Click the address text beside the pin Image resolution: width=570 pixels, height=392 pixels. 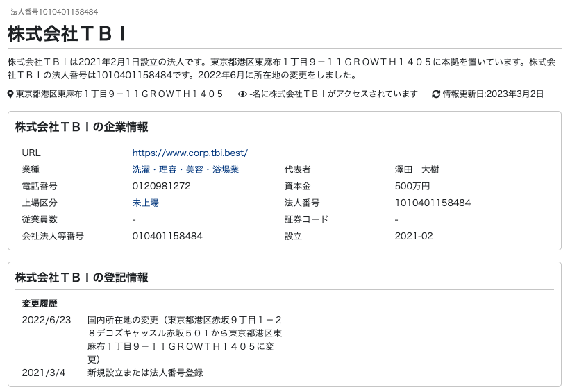pos(119,94)
